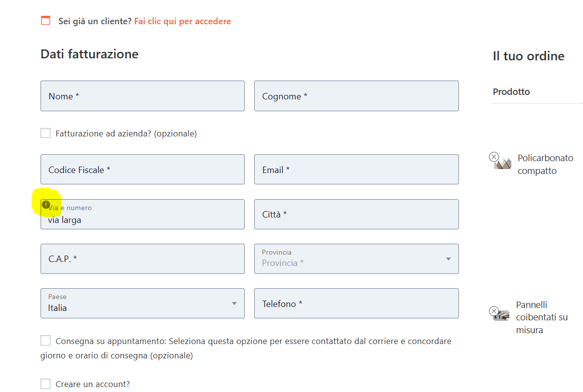Click the warning icon on Via e numero
The height and width of the screenshot is (392, 583).
45,205
